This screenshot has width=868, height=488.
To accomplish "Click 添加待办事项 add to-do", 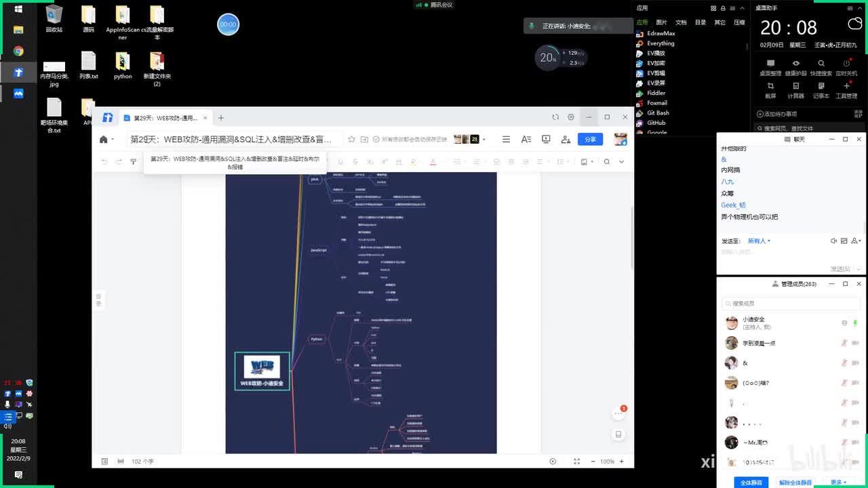I will pyautogui.click(x=777, y=114).
